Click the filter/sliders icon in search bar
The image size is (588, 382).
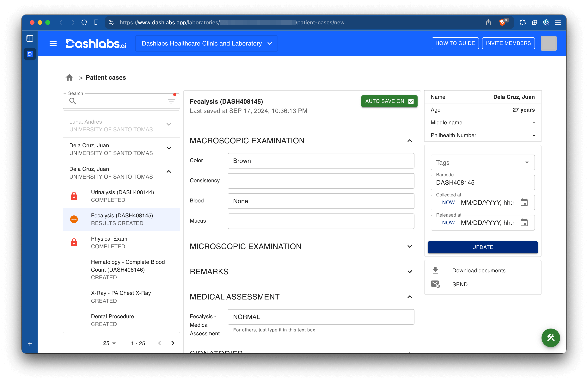tap(171, 101)
